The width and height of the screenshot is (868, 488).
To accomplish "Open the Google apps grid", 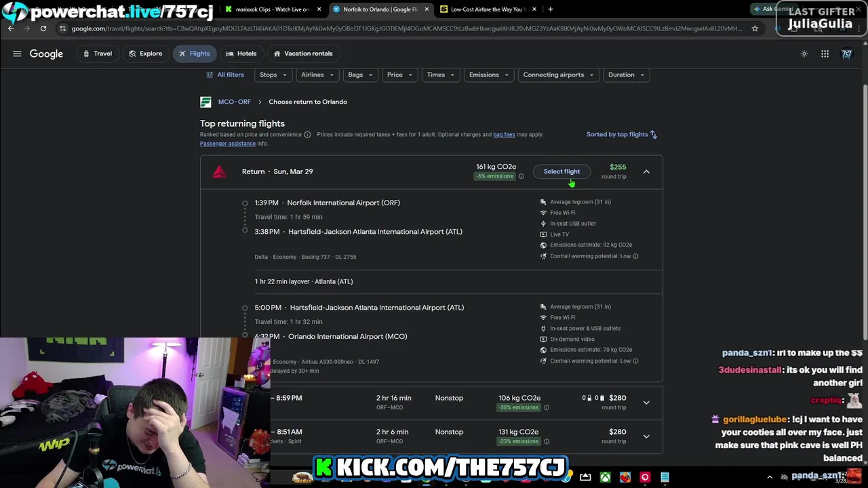I will pos(825,54).
